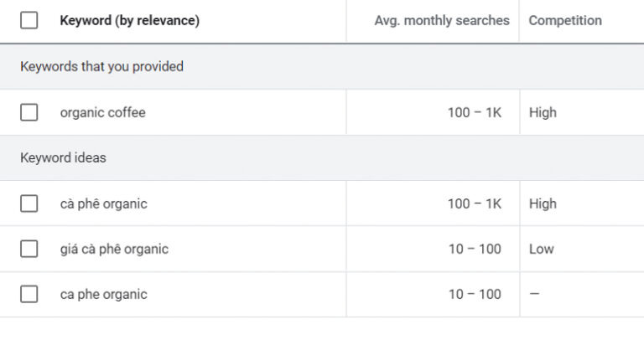
Task: Click 100 – 1K searches for organic coffee
Action: click(474, 112)
